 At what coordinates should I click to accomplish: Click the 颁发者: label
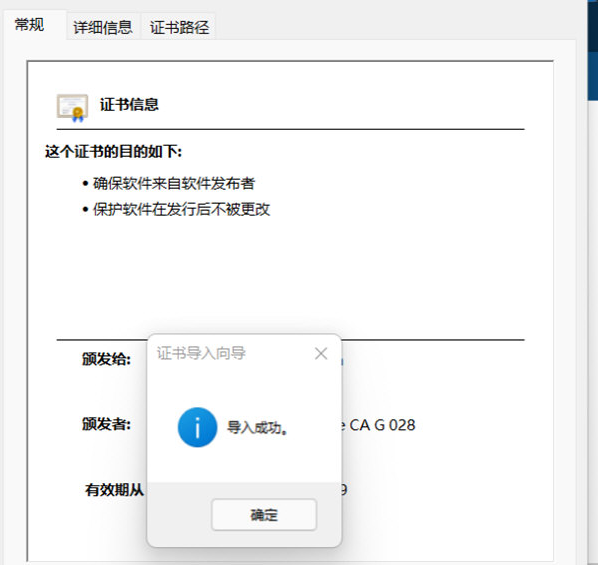point(106,424)
